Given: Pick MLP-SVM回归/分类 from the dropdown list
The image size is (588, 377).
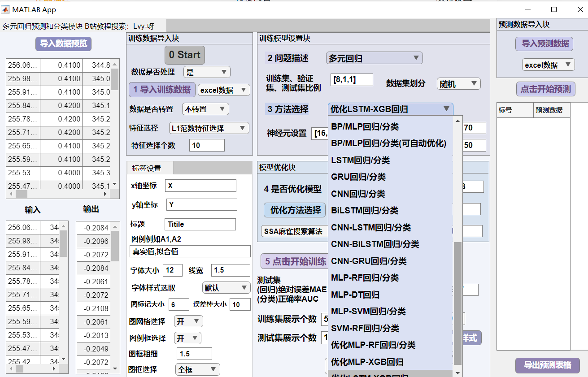Looking at the screenshot, I should (368, 312).
